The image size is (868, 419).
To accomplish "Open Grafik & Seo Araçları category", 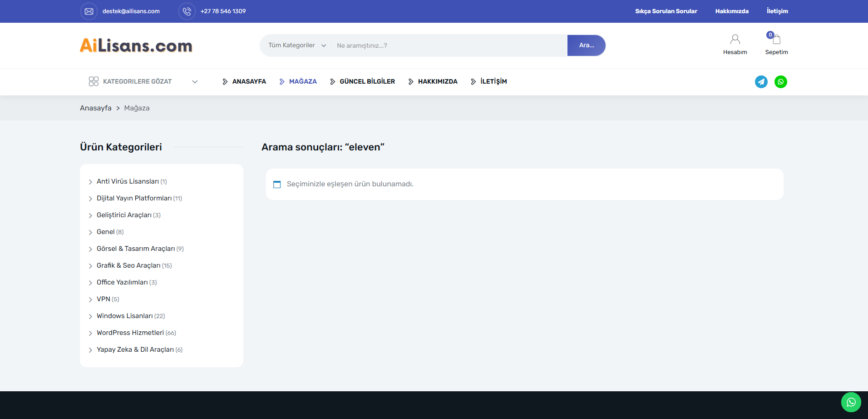I will tap(128, 265).
